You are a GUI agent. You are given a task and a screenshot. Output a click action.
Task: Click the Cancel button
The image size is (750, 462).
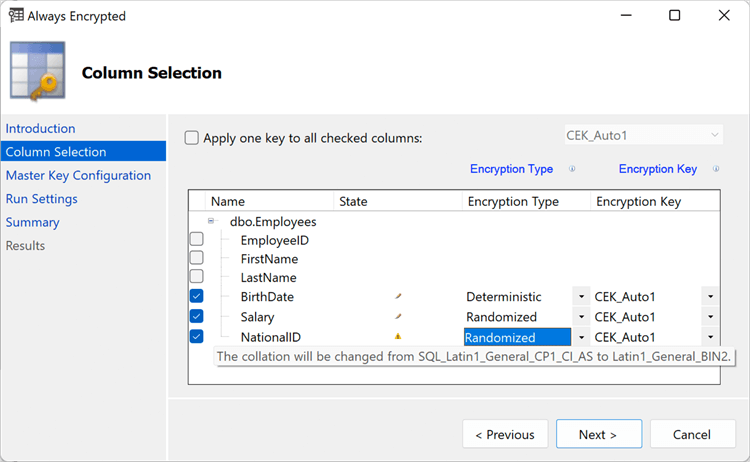[x=692, y=434]
